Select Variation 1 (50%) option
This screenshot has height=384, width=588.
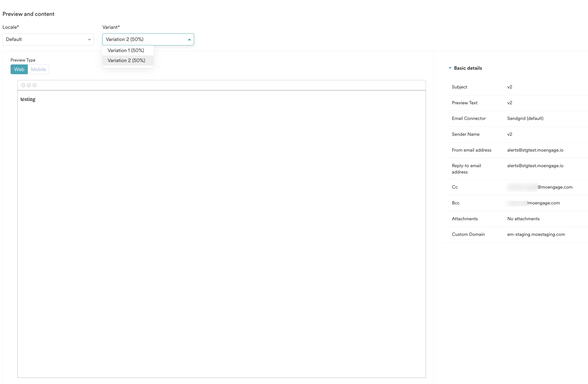tap(126, 50)
